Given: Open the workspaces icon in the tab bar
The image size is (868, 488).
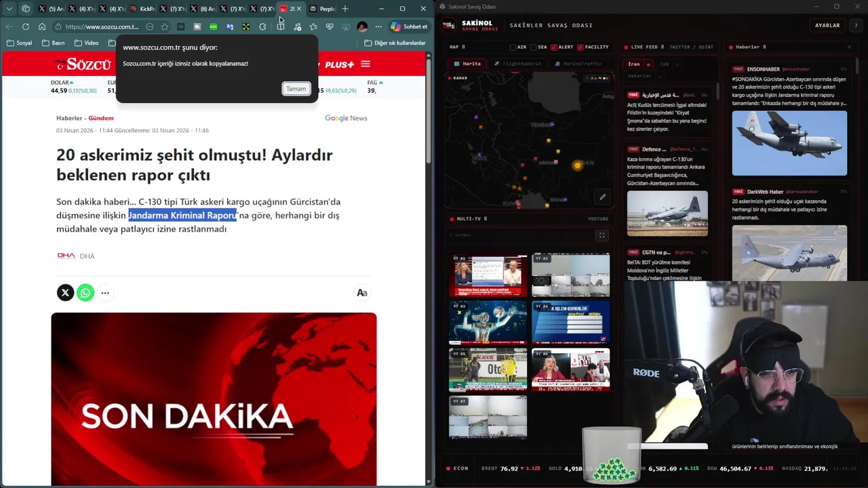Looking at the screenshot, I should [26, 9].
